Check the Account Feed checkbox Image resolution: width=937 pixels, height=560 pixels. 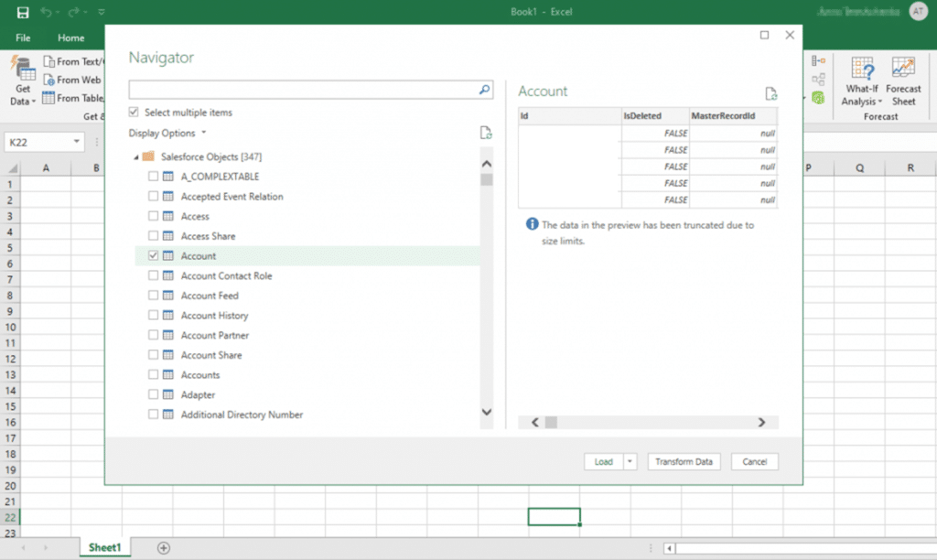(153, 296)
